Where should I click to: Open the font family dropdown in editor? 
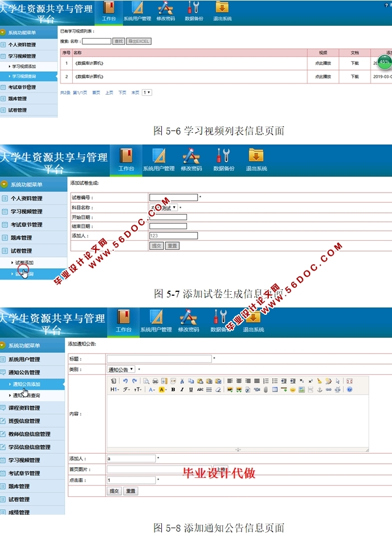click(x=127, y=390)
